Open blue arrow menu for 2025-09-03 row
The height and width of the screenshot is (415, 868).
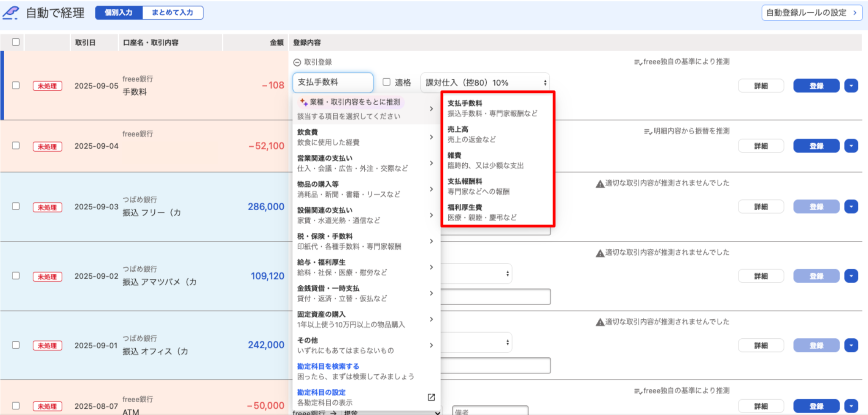click(x=851, y=206)
